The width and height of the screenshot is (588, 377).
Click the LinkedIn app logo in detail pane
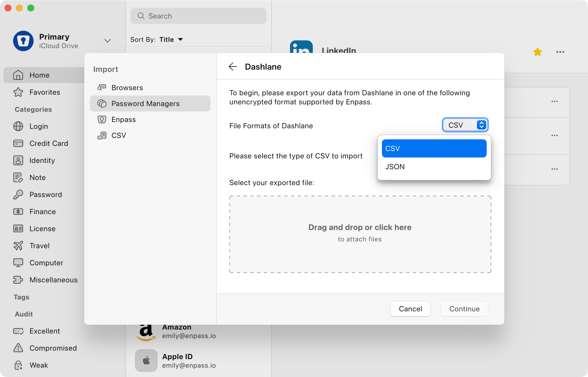click(x=301, y=47)
